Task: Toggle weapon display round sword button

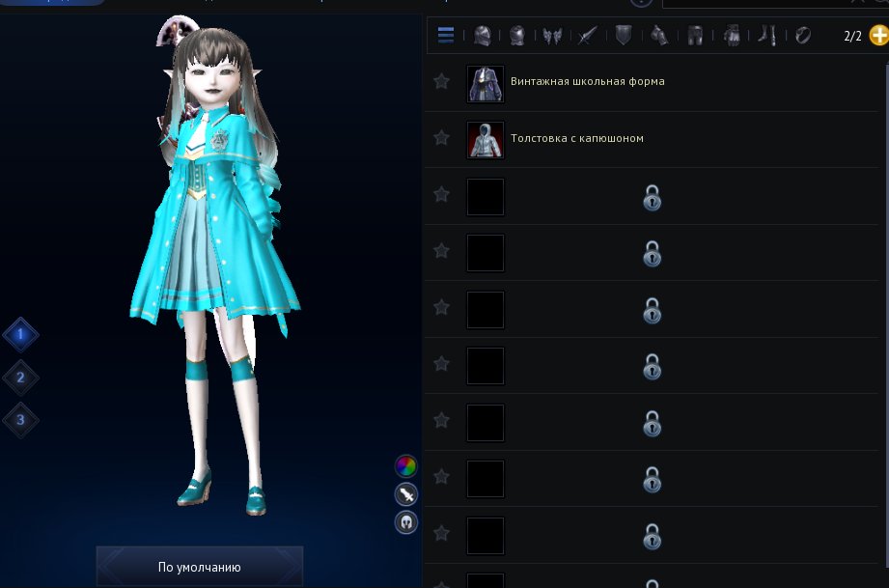Action: tap(406, 494)
